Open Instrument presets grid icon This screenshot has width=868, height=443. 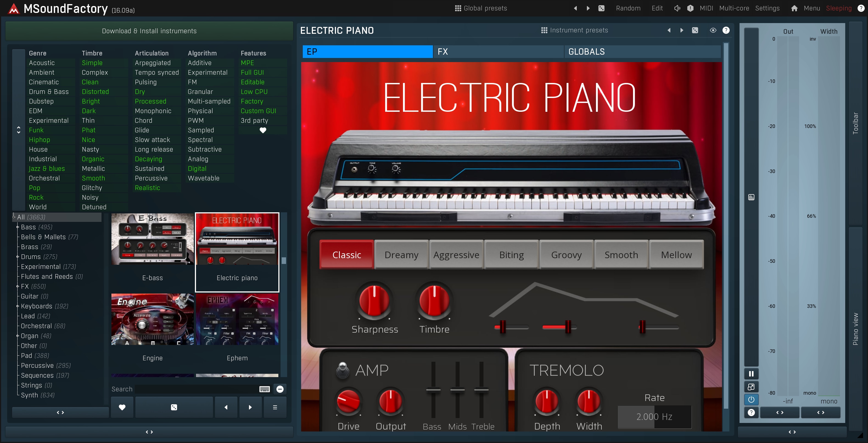pos(544,30)
